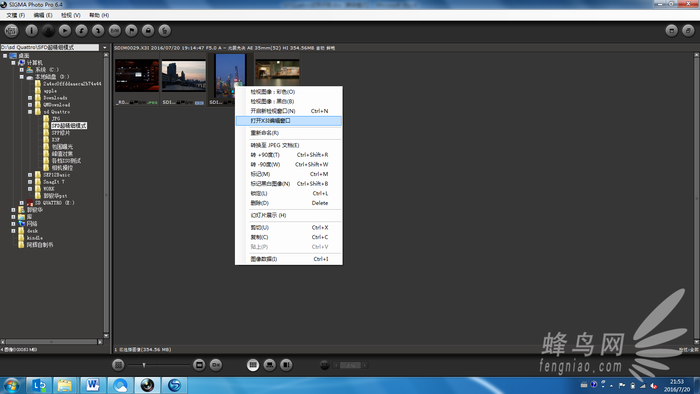The image size is (700, 394).
Task: Click the large thumbnail size icon
Action: [x=199, y=365]
